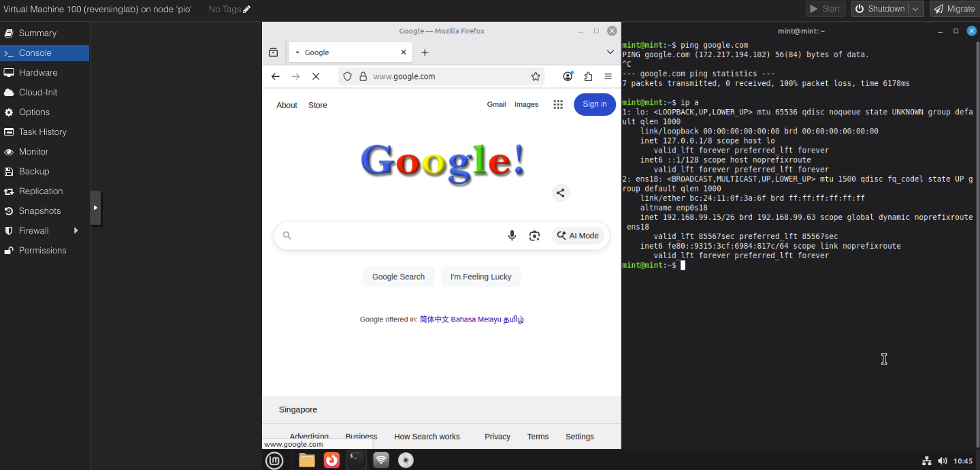Bookmark page with the star icon

point(536,76)
